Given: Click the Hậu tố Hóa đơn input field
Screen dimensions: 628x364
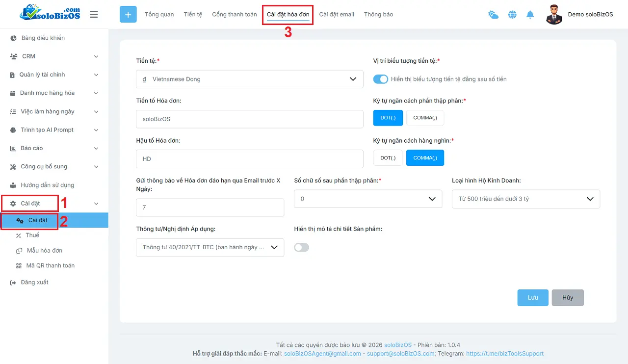Looking at the screenshot, I should (x=250, y=159).
